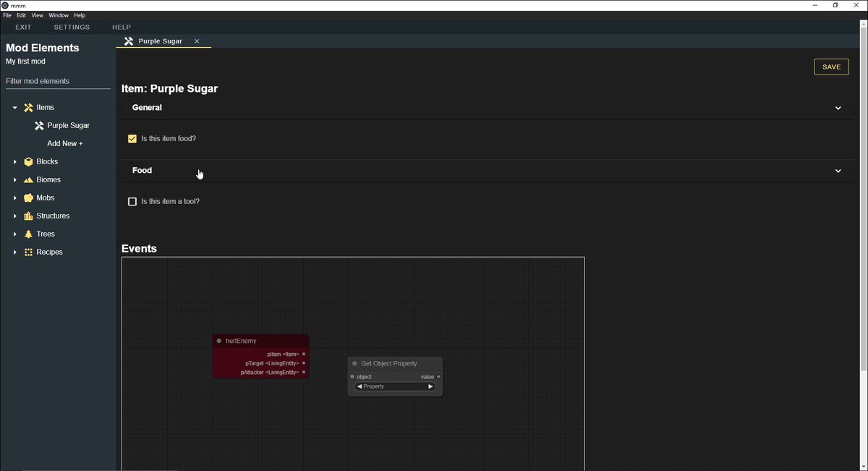Expand the Mobs tree arrow
The width and height of the screenshot is (868, 471).
(15, 198)
